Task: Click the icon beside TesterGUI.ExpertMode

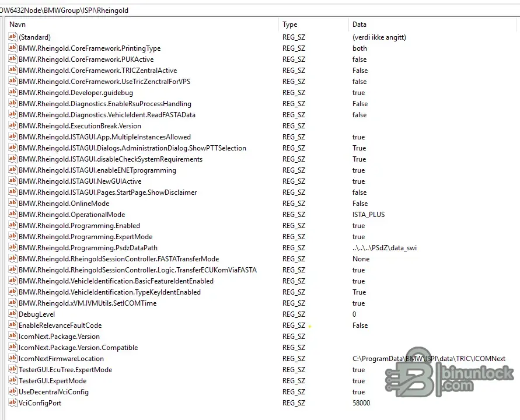Action: (x=13, y=381)
